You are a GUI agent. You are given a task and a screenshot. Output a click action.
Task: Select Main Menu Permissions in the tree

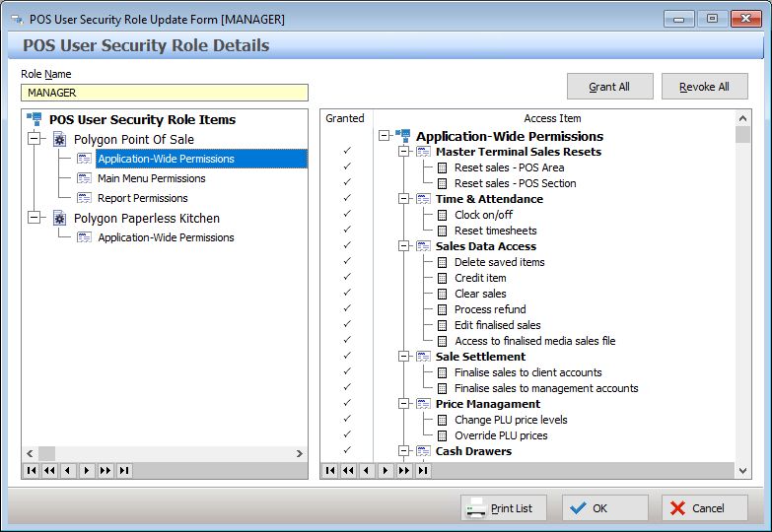[x=152, y=178]
